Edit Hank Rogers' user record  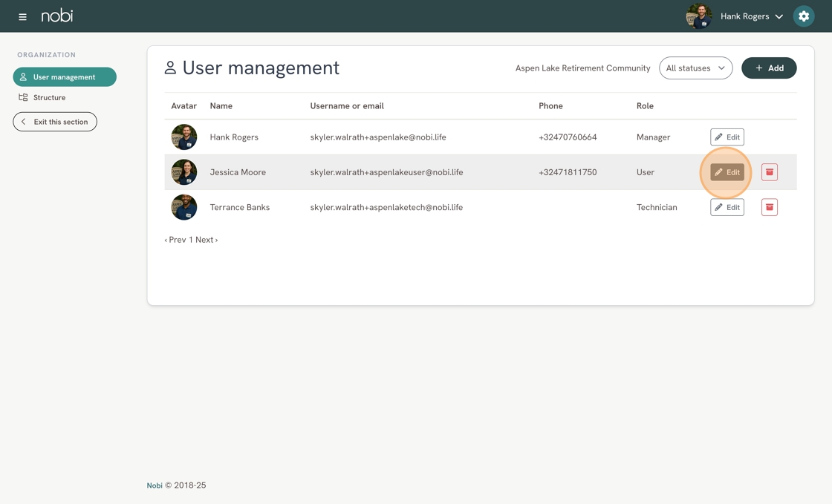coord(727,137)
